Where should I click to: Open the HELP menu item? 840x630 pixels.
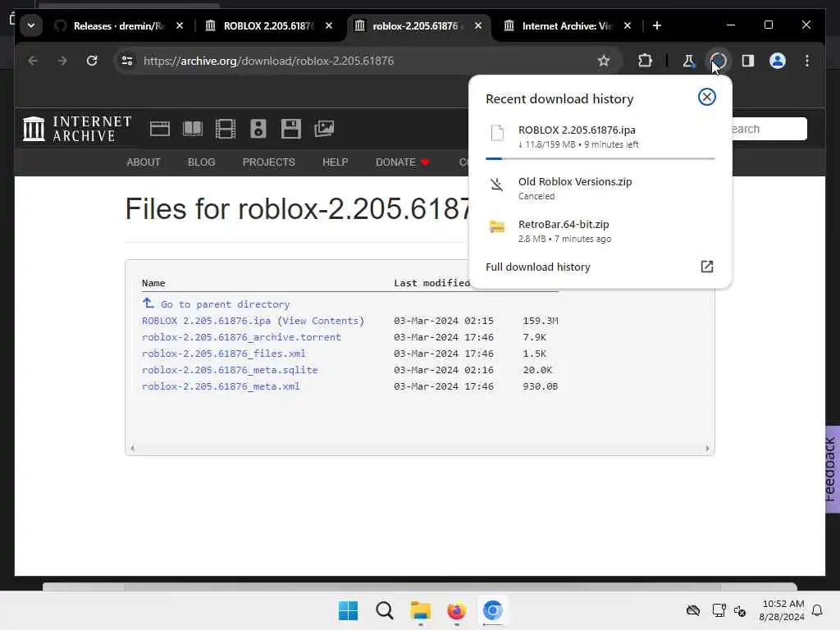click(x=335, y=162)
